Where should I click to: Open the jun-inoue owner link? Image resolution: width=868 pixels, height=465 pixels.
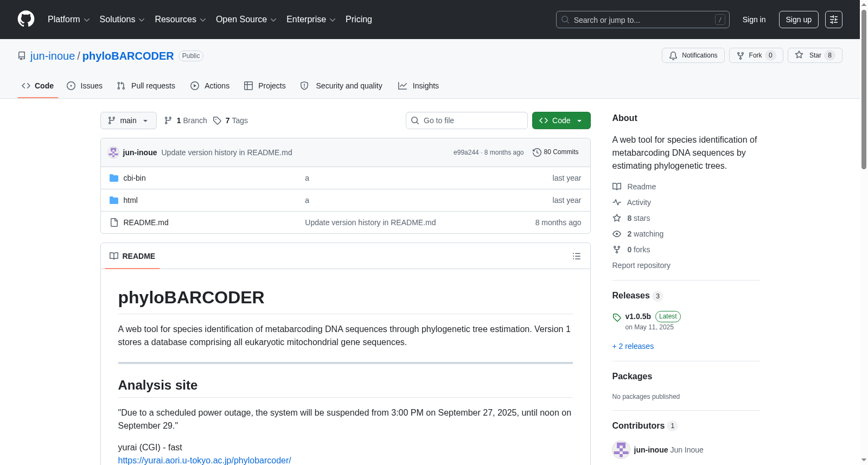(x=53, y=56)
